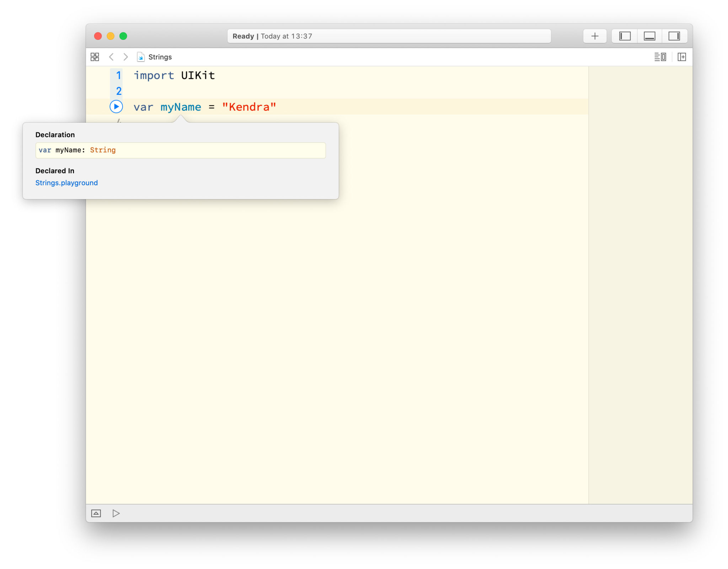The width and height of the screenshot is (728, 569).
Task: Go forward with the right chevron
Action: [x=125, y=57]
